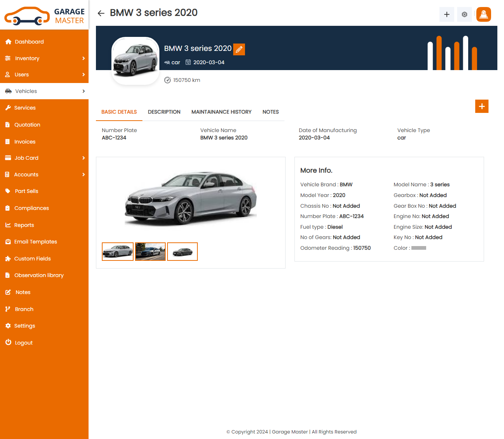Switch to the Description tab

click(x=164, y=112)
